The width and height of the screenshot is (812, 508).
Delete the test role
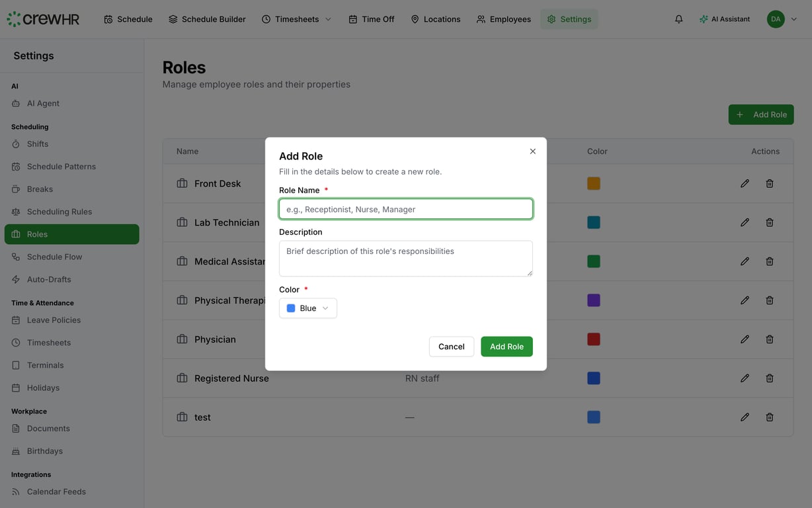pyautogui.click(x=768, y=416)
